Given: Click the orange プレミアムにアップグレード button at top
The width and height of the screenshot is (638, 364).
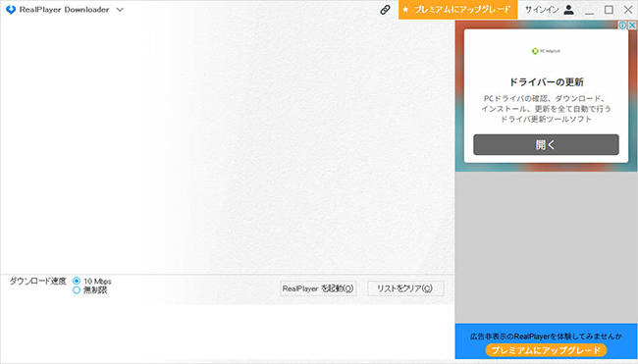Looking at the screenshot, I should pos(457,10).
